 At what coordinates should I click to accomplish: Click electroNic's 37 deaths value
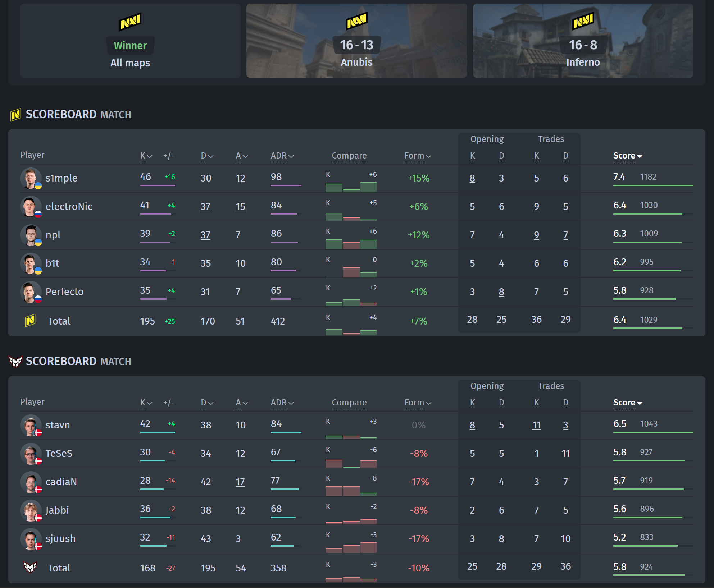[x=205, y=207]
